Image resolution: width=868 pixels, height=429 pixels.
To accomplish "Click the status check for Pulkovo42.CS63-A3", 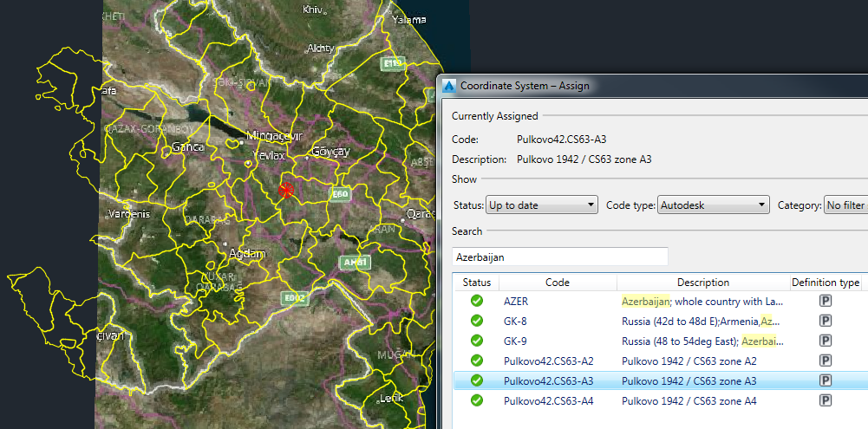I will [477, 380].
